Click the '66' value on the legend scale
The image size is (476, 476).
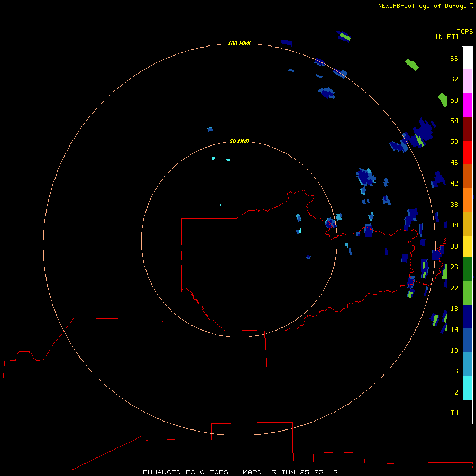(454, 58)
